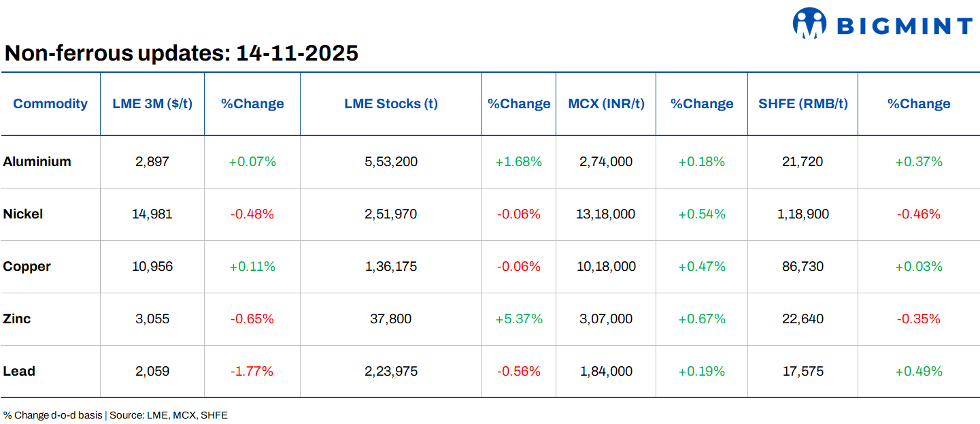Viewport: 980px width, 424px height.
Task: Click the Copper MCX value 10,18,000
Action: pyautogui.click(x=605, y=266)
